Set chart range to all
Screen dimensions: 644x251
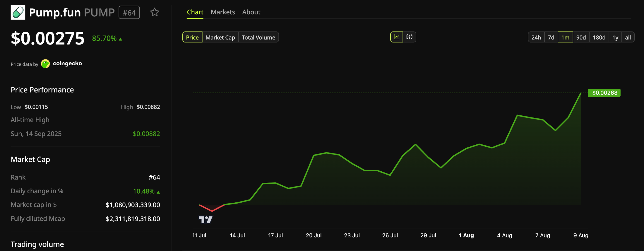click(628, 37)
